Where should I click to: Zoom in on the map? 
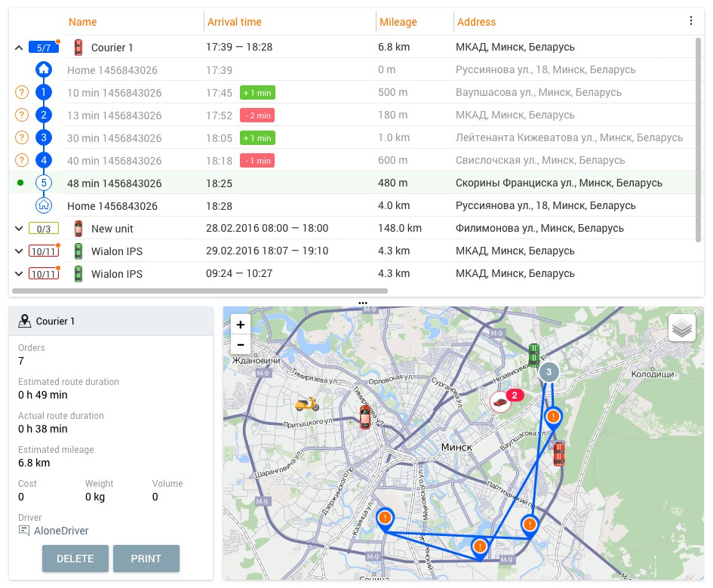point(241,325)
